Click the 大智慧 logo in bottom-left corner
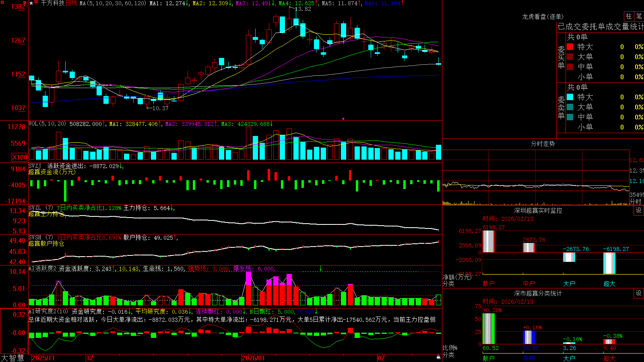644x362 pixels. pos(12,358)
